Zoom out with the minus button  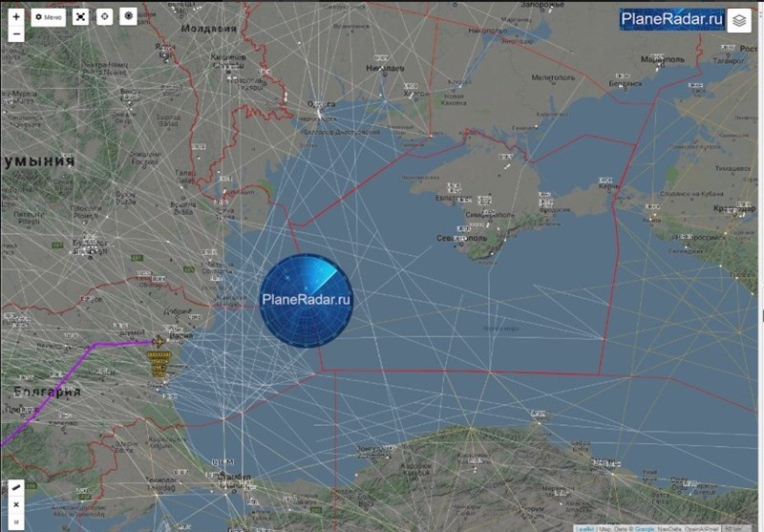[x=16, y=34]
